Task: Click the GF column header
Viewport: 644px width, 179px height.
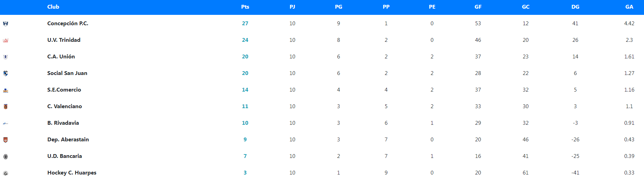Action: pos(478,7)
